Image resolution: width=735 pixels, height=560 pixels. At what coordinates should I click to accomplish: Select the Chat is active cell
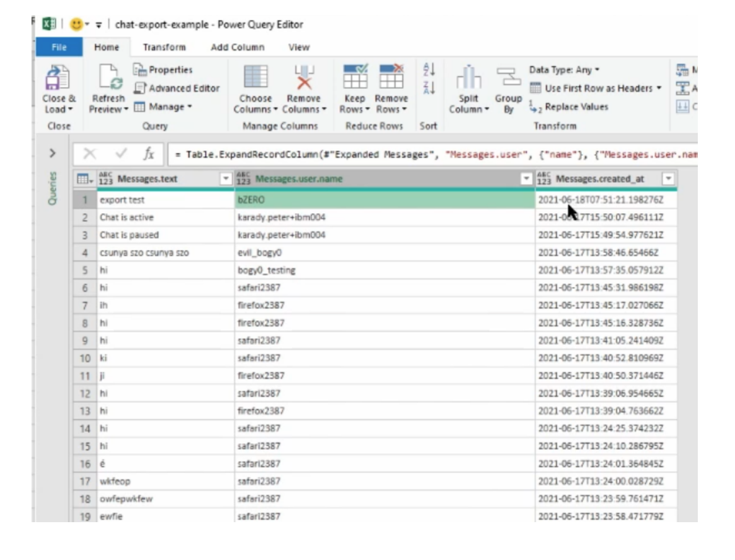point(165,218)
